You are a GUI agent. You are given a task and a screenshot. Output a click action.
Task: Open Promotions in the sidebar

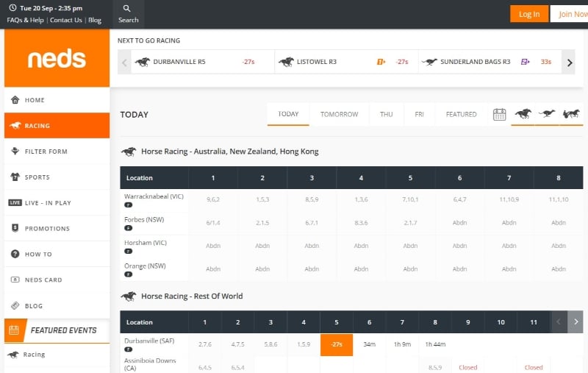(57, 228)
